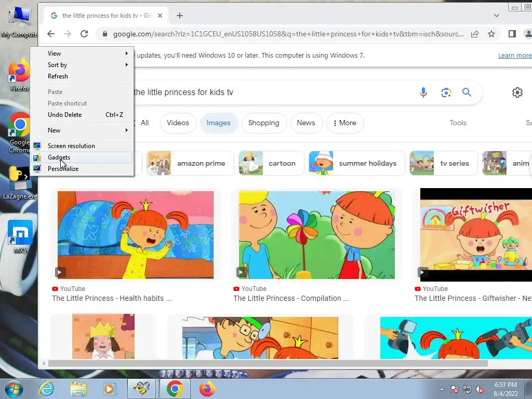532x399 pixels.
Task: Open the taskbar clock showing 6:57 PM
Action: pos(506,389)
